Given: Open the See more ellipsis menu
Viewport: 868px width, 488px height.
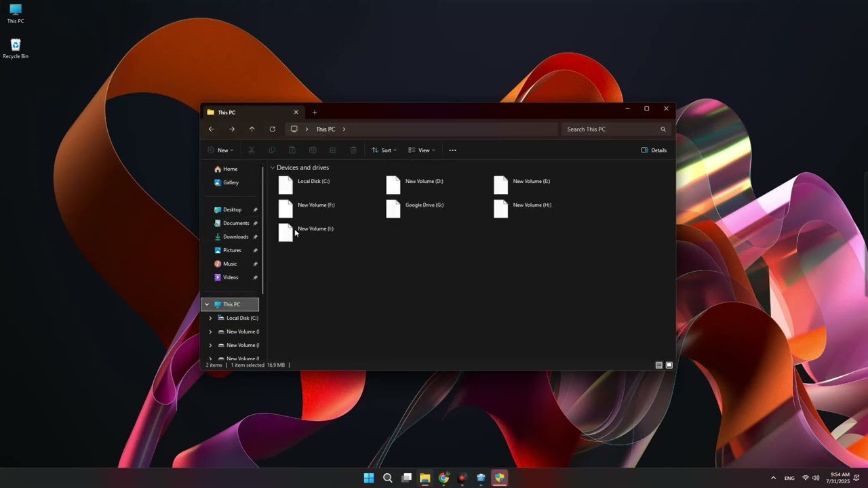Looking at the screenshot, I should click(x=452, y=150).
